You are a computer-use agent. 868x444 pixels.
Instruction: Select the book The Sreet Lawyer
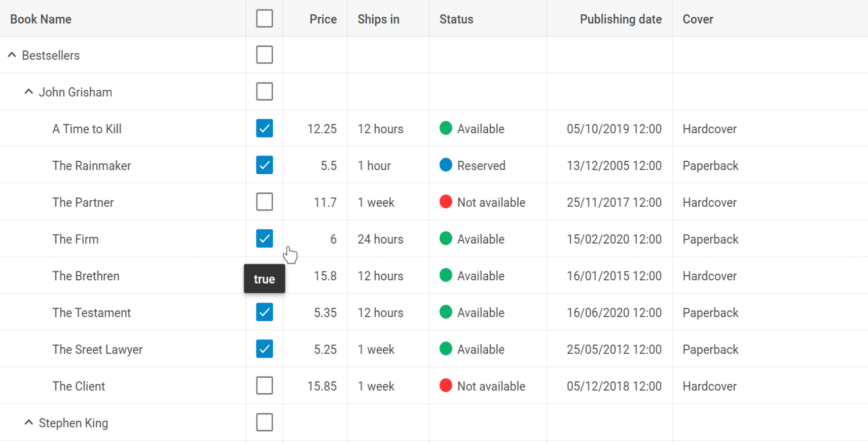(98, 350)
